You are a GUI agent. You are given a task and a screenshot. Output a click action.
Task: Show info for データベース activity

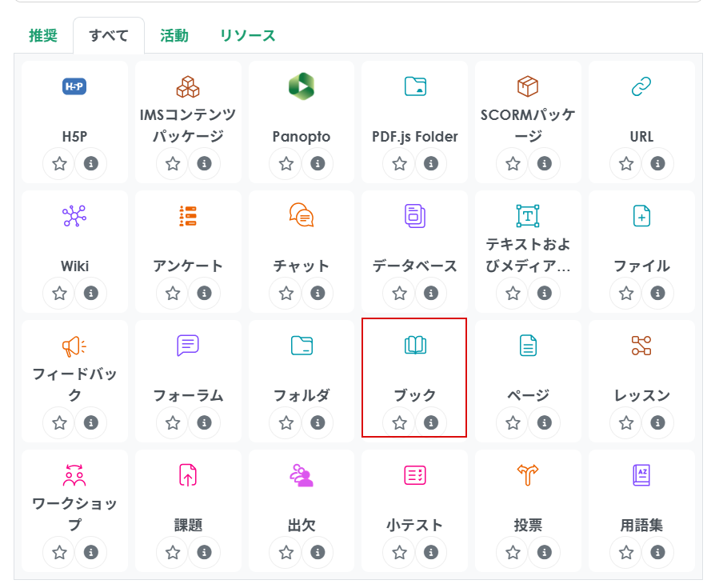[431, 294]
